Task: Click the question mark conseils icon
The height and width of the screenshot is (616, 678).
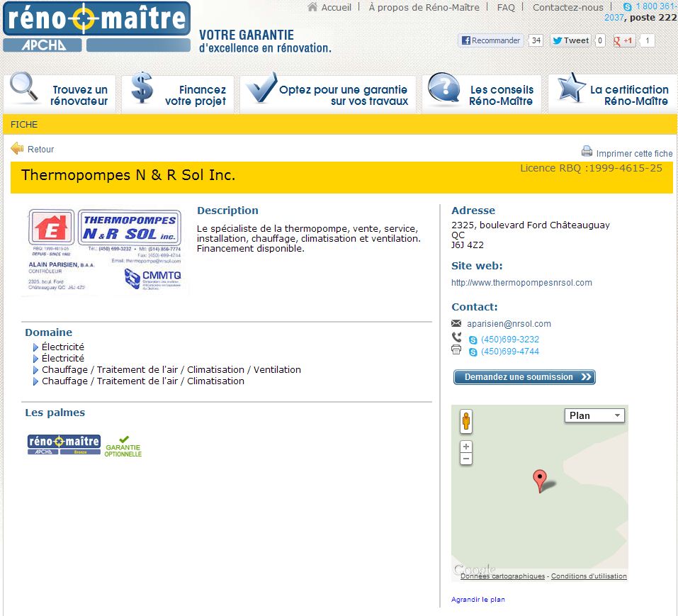Action: [x=443, y=88]
